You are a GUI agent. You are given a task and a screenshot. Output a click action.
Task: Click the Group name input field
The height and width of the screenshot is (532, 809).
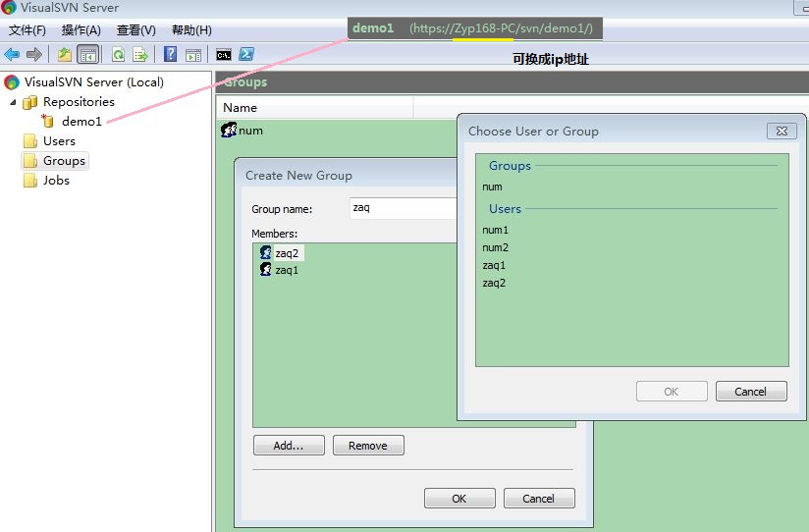click(x=403, y=208)
